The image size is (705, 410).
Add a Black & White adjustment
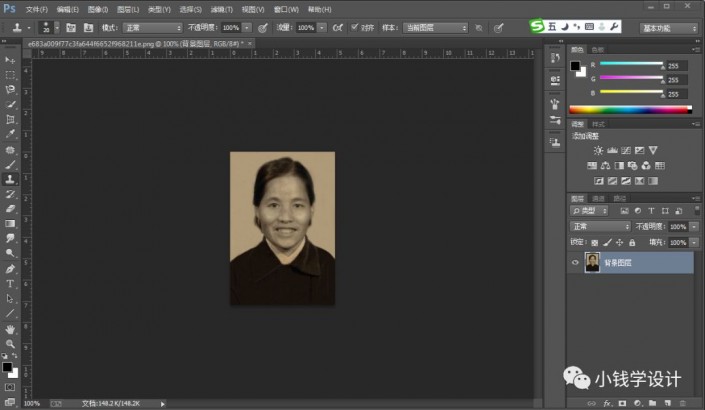point(619,165)
